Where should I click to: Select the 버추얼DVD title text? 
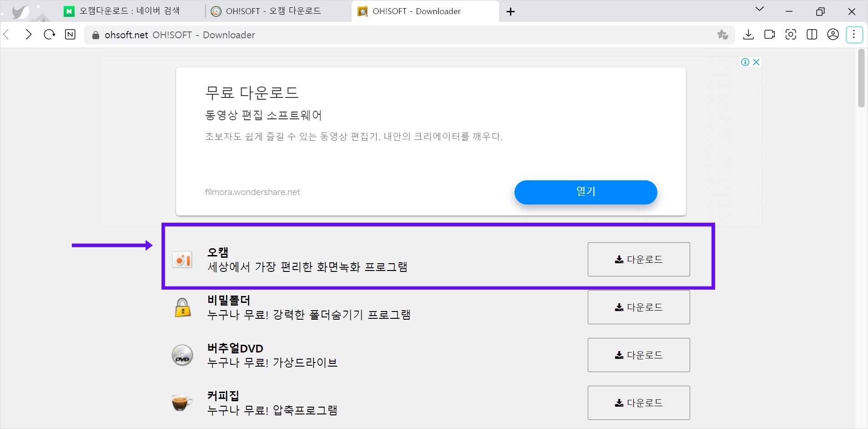(235, 348)
